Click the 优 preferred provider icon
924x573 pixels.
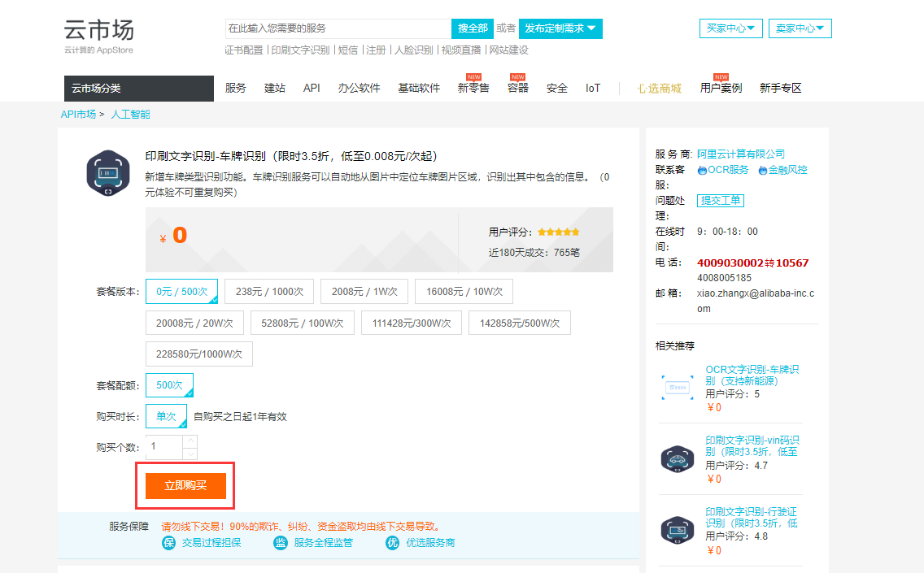pos(393,542)
